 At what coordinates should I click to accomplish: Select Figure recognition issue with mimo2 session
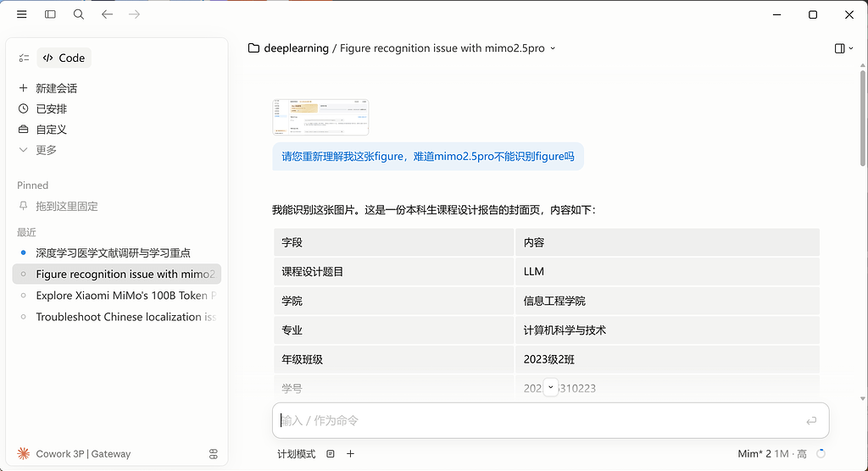pyautogui.click(x=117, y=274)
